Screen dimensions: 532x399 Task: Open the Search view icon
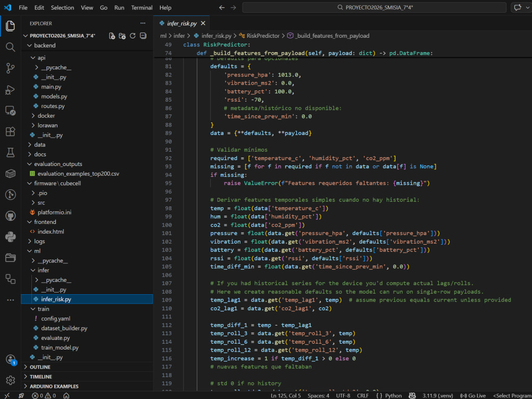point(10,47)
